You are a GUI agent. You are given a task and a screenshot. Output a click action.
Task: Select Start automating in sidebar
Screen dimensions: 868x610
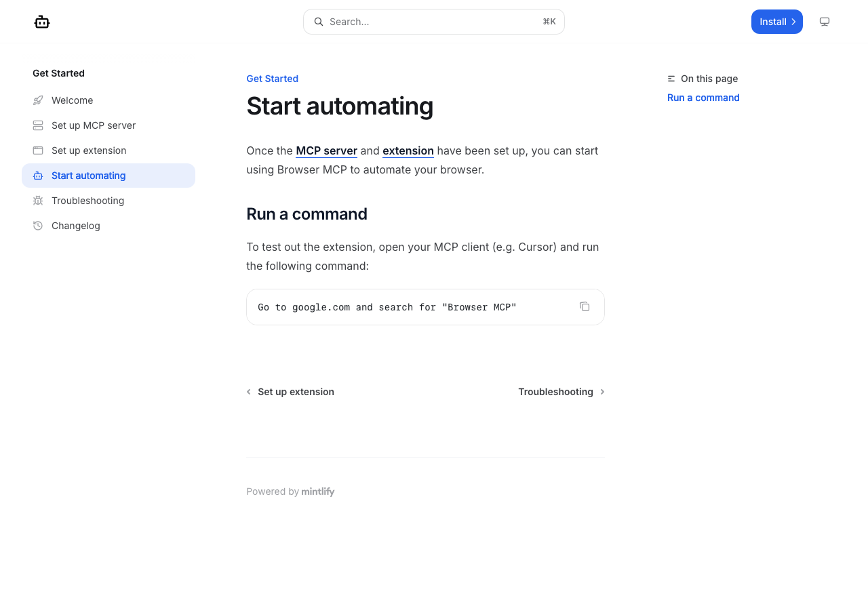(108, 176)
